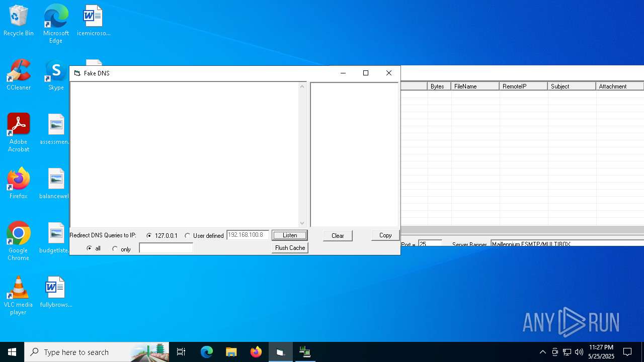This screenshot has height=362, width=644.
Task: Open Skype desktop shortcut
Action: 56,75
